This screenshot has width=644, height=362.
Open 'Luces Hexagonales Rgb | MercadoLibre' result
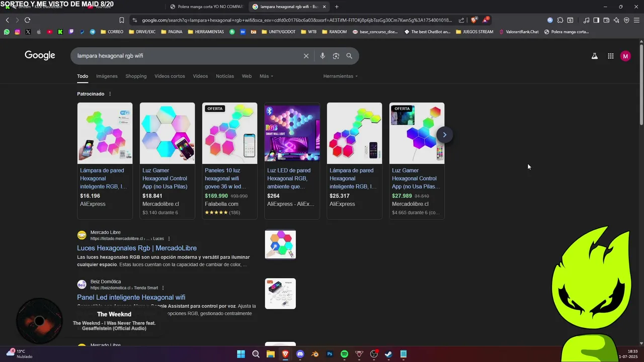tap(137, 248)
